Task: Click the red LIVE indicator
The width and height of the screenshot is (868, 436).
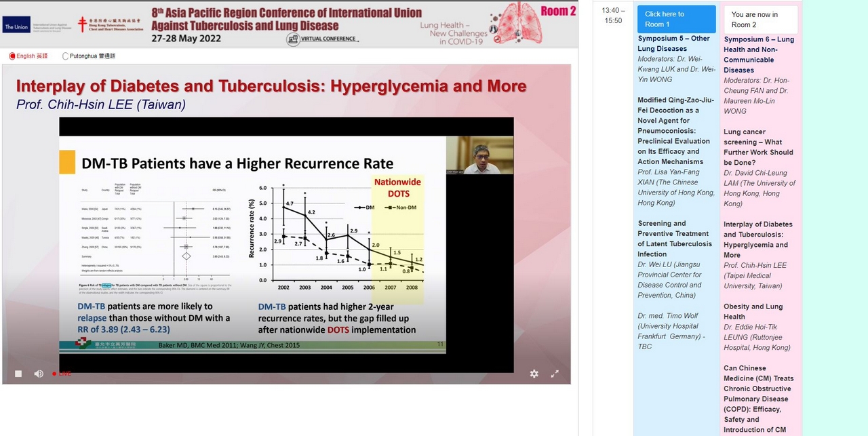Action: pyautogui.click(x=62, y=374)
